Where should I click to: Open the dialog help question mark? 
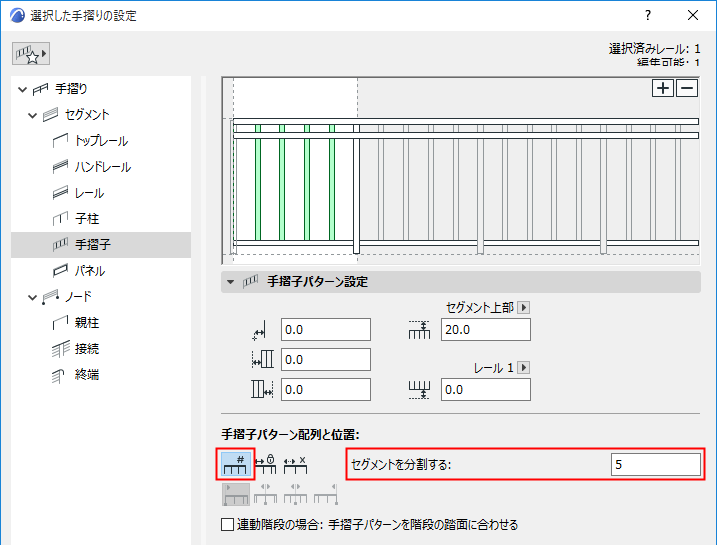(x=647, y=15)
